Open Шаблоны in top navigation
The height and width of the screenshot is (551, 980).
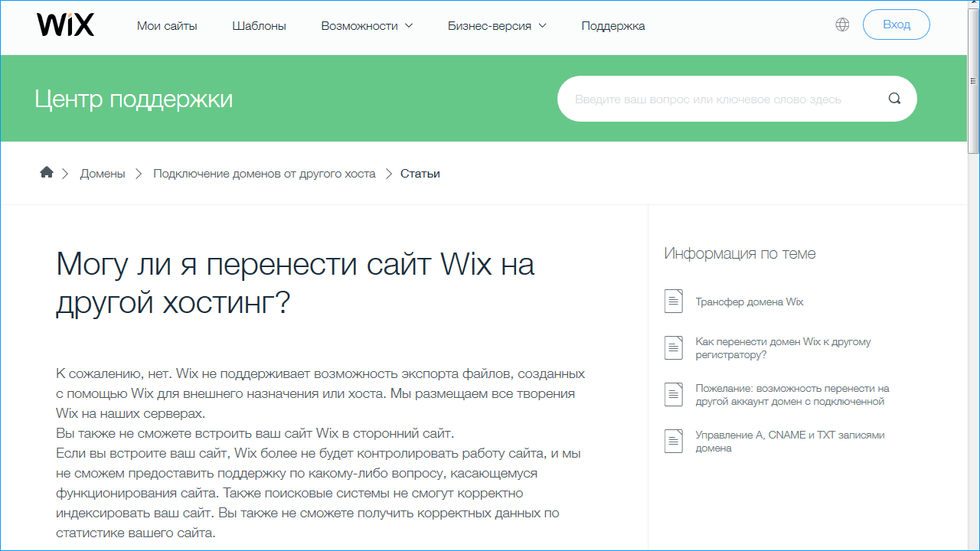coord(260,25)
